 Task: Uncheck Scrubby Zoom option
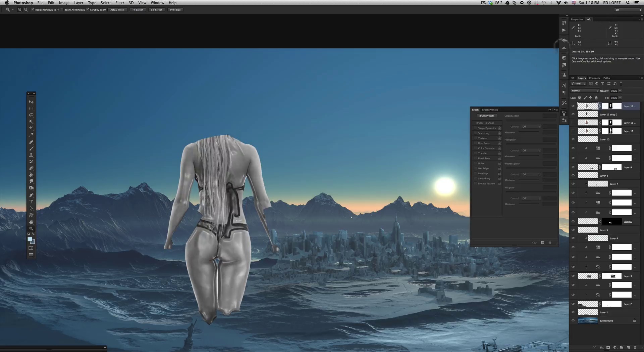click(x=88, y=10)
